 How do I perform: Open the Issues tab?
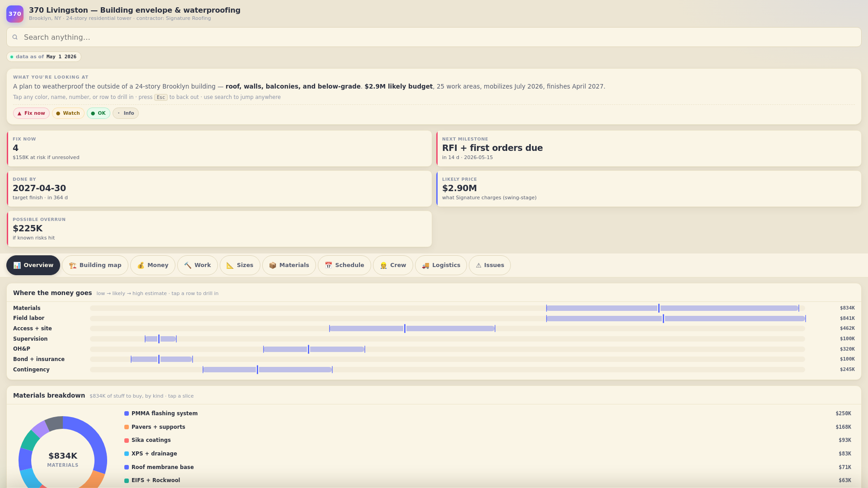(490, 265)
